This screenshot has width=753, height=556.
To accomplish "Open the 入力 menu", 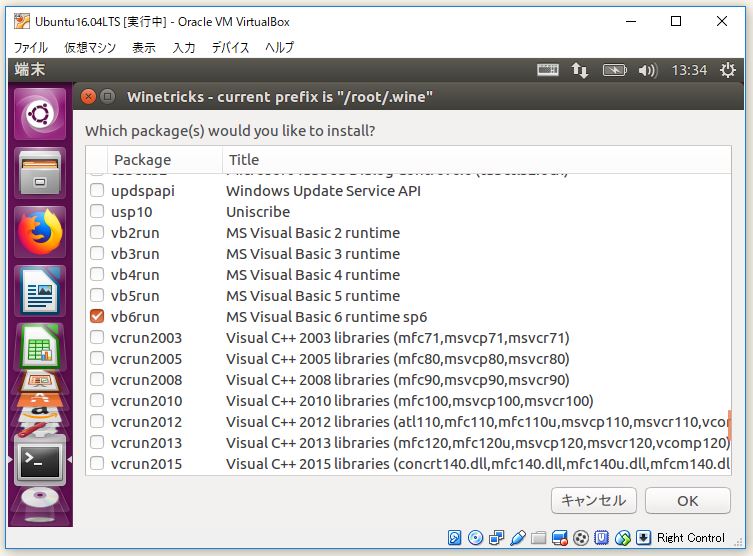I will tap(184, 48).
